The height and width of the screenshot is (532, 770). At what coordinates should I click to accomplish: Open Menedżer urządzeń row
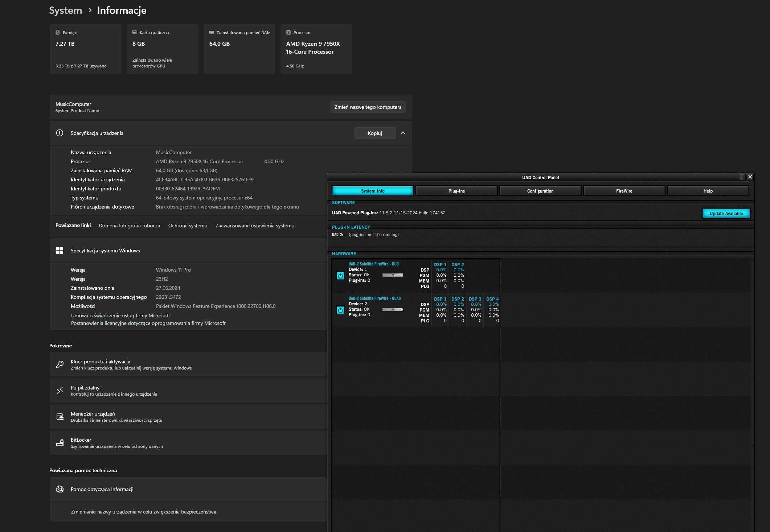click(188, 417)
